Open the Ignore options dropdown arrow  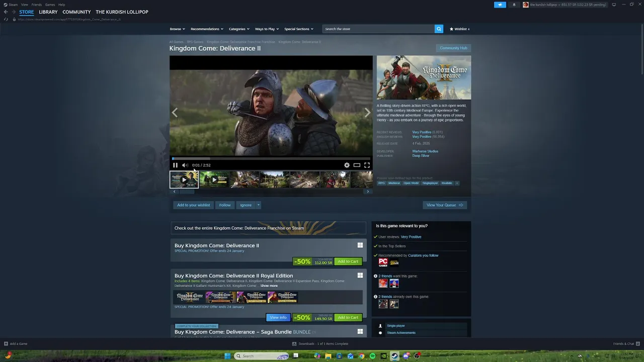tap(259, 205)
